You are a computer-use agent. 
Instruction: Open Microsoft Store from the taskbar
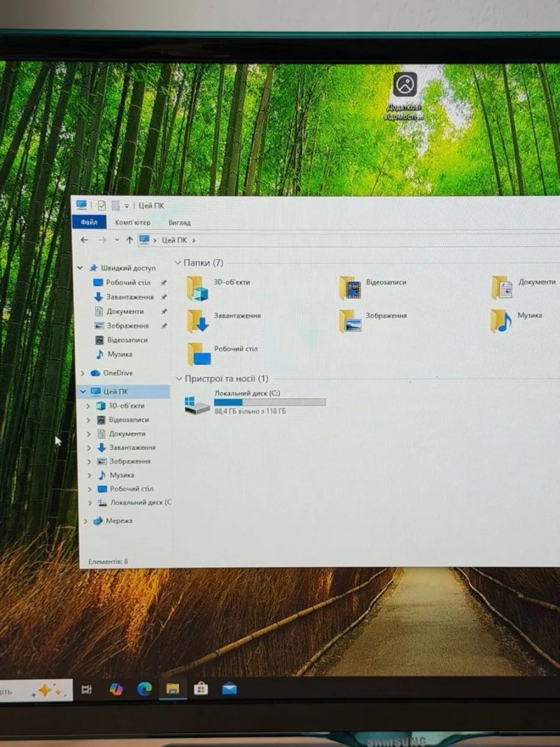pyautogui.click(x=201, y=688)
